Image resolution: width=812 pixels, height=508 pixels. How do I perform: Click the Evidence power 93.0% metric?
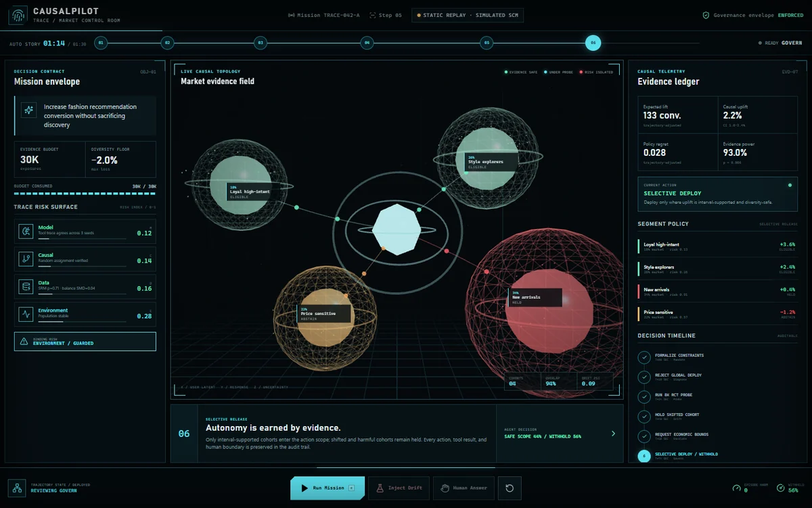(x=758, y=153)
